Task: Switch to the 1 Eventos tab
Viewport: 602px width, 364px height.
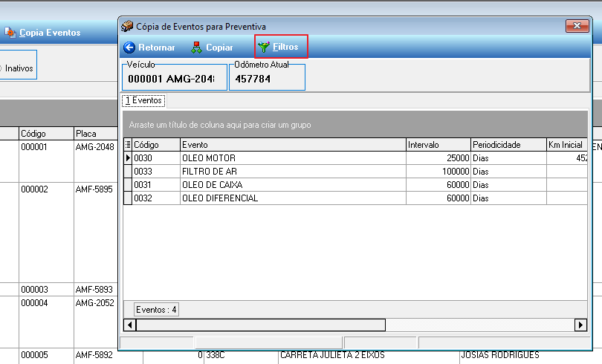Action: click(x=143, y=100)
